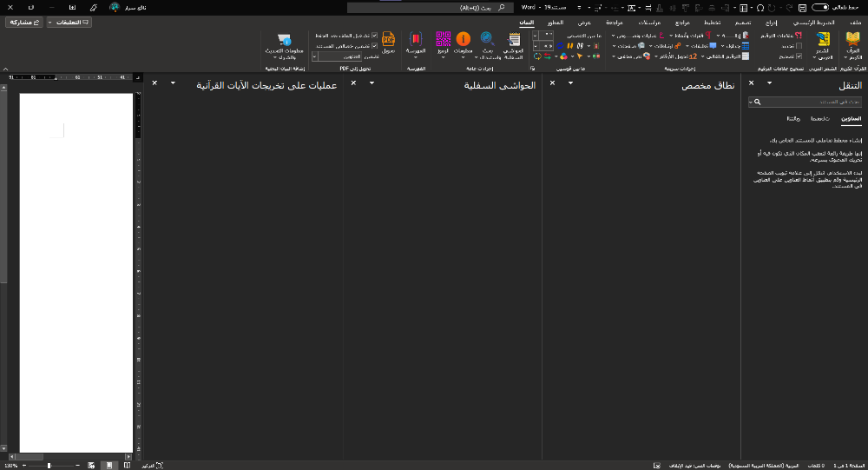The height and width of the screenshot is (470, 868).
Task: Click the magnifier icon in navigation search box
Action: pyautogui.click(x=757, y=102)
